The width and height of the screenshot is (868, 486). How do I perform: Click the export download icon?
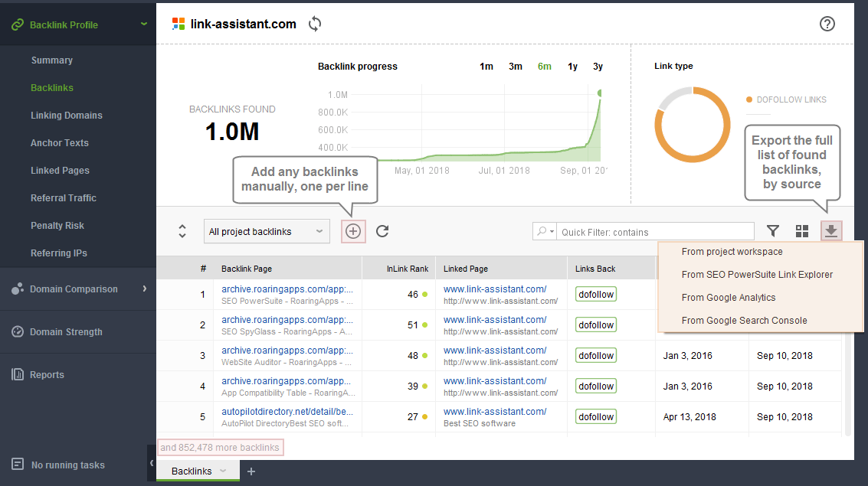coord(831,231)
